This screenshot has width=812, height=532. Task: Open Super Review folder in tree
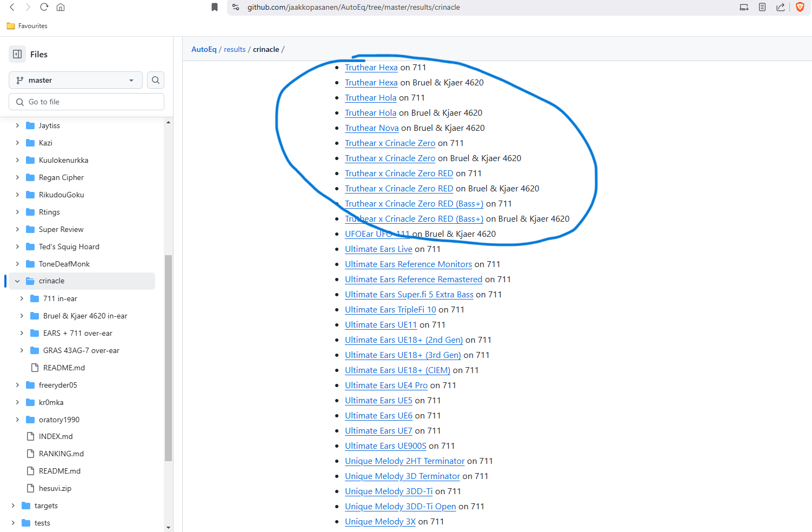pyautogui.click(x=61, y=229)
